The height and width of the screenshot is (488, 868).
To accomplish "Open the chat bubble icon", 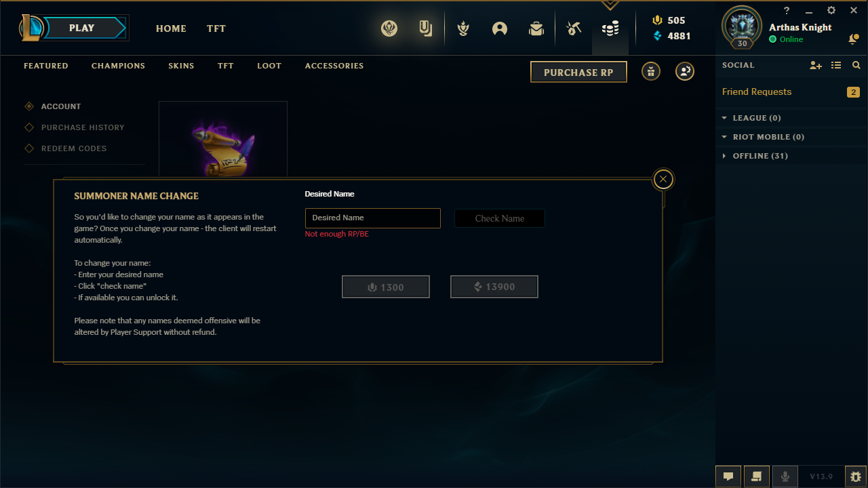I will (728, 476).
